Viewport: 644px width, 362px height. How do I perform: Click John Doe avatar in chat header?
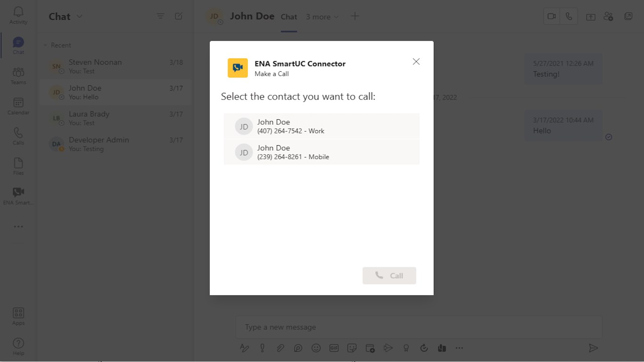(215, 16)
